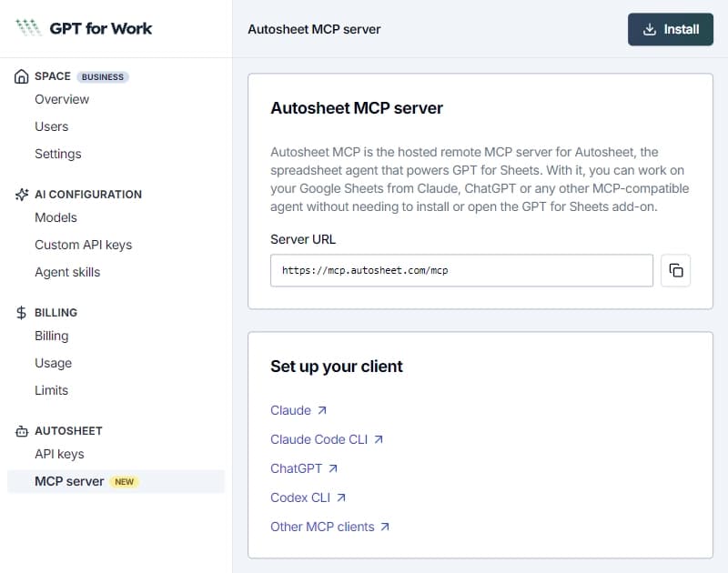Image resolution: width=728 pixels, height=573 pixels.
Task: Go to the Users page
Action: pos(52,126)
